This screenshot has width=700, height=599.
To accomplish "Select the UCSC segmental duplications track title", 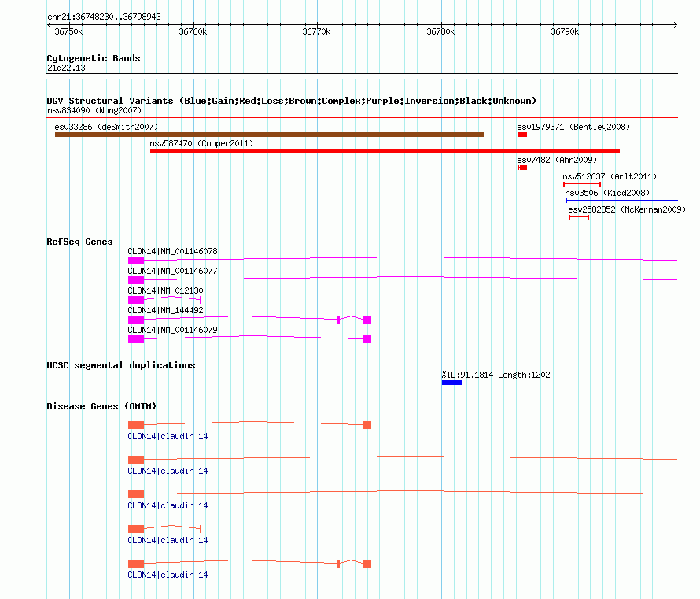I will (121, 365).
